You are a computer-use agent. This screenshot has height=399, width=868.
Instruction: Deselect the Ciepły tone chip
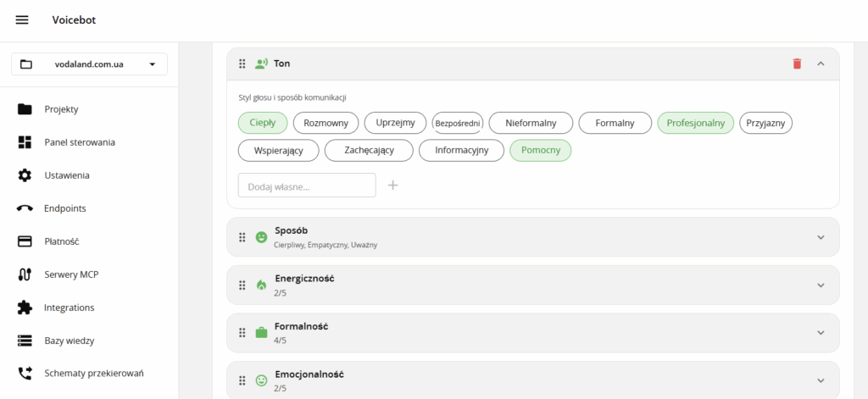(263, 123)
